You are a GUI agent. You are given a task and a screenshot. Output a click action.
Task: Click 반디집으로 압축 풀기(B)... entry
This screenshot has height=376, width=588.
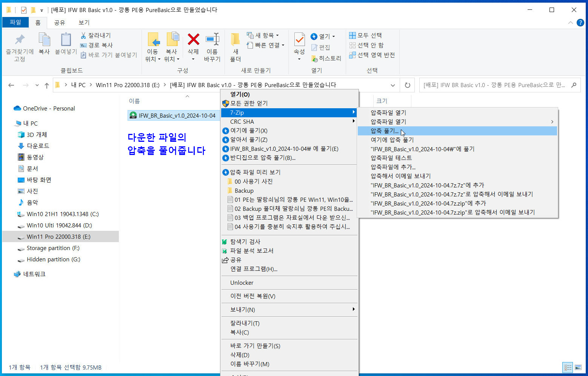[x=289, y=158]
